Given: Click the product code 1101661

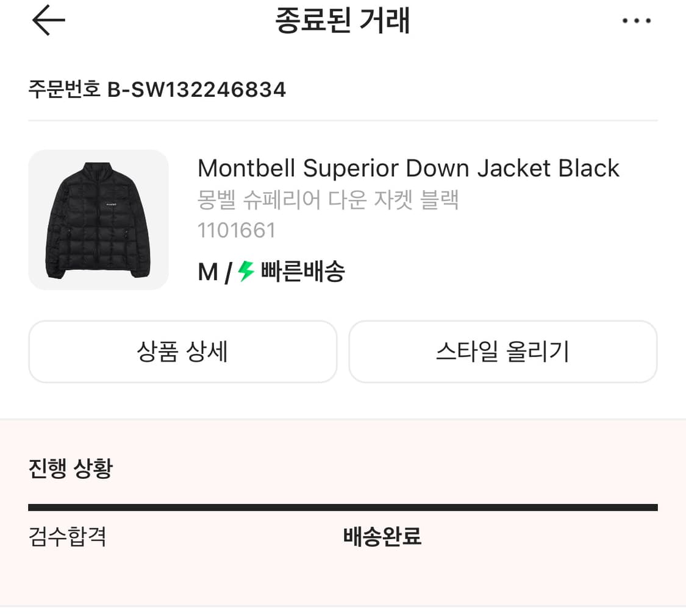Looking at the screenshot, I should pyautogui.click(x=235, y=230).
